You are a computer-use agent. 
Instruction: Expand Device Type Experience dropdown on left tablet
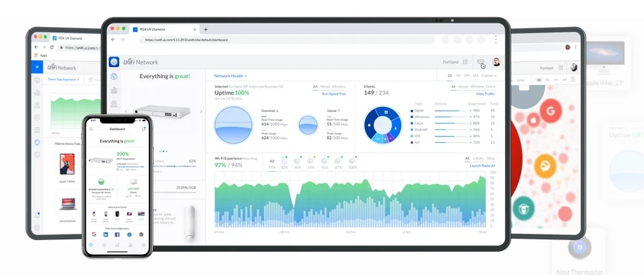click(x=65, y=79)
